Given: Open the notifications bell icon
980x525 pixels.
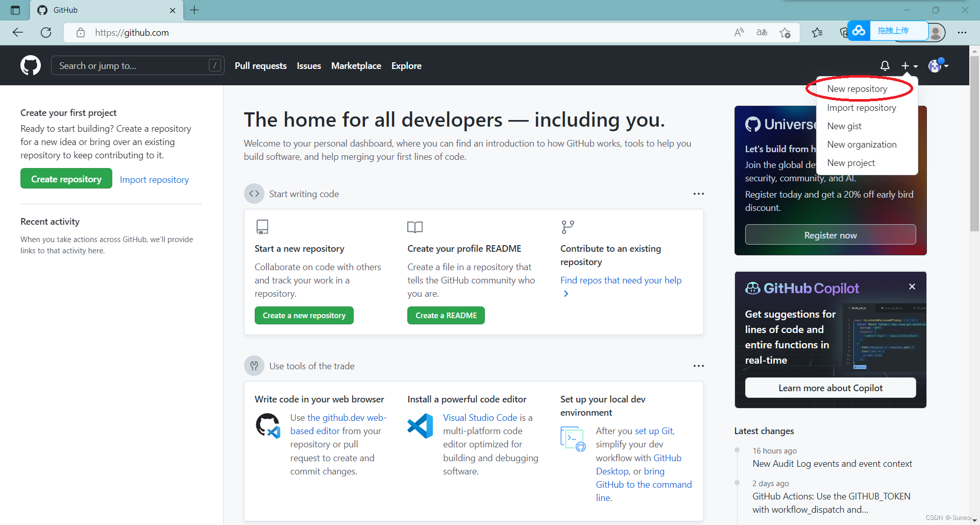Looking at the screenshot, I should (885, 65).
